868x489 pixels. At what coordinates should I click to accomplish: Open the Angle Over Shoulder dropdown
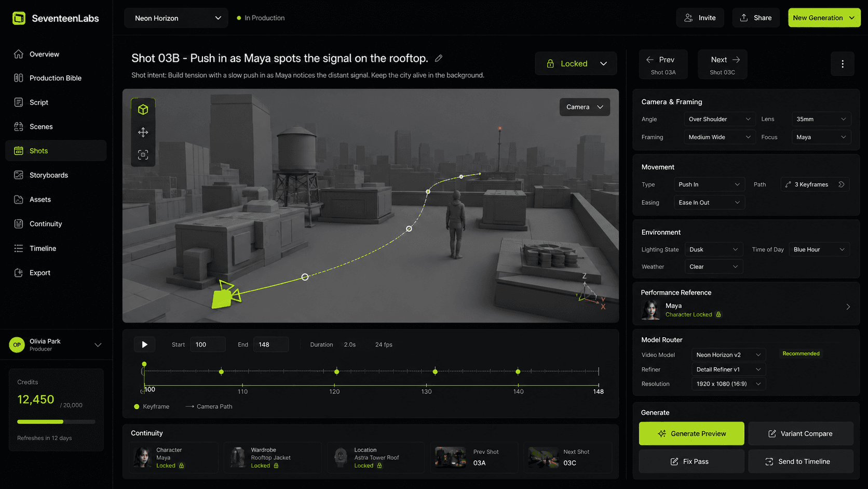coord(719,119)
